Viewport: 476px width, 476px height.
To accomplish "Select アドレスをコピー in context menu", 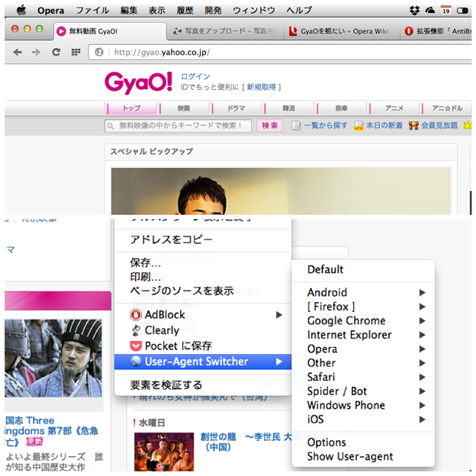I will click(x=203, y=240).
